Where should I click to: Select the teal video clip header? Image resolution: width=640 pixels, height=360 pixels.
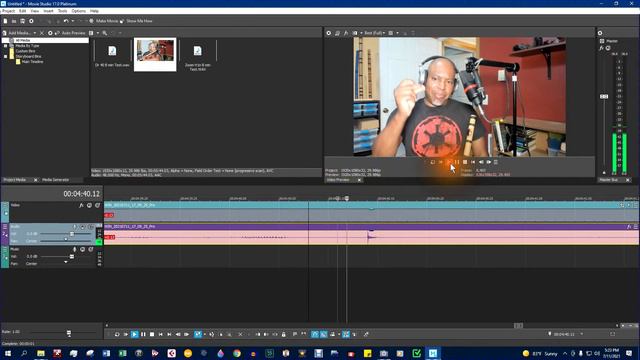pyautogui.click(x=371, y=205)
